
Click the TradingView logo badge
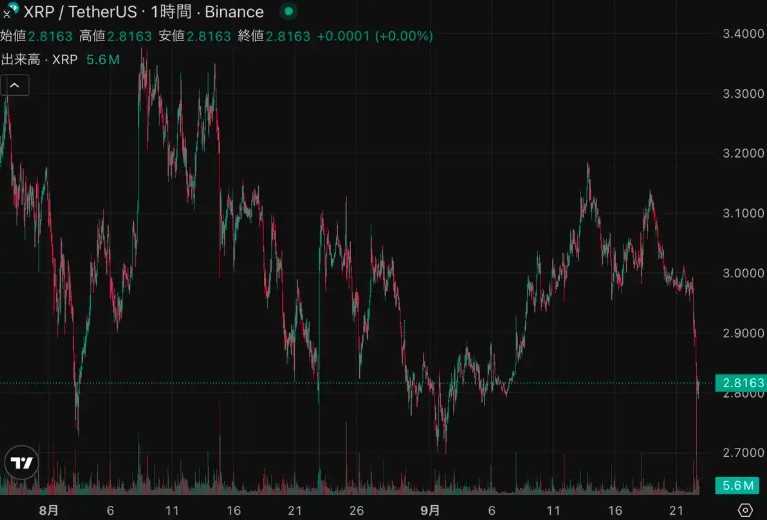(x=22, y=462)
